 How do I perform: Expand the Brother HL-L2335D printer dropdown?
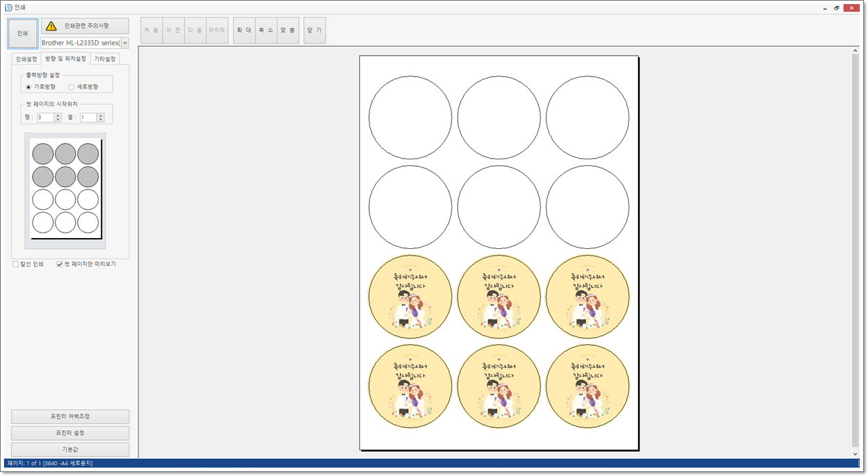pyautogui.click(x=125, y=43)
